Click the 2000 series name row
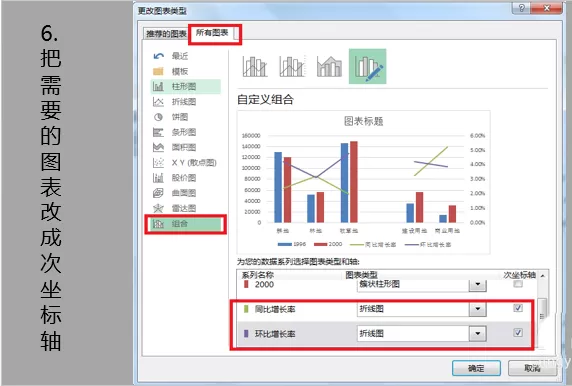This screenshot has width=572, height=386. point(264,285)
